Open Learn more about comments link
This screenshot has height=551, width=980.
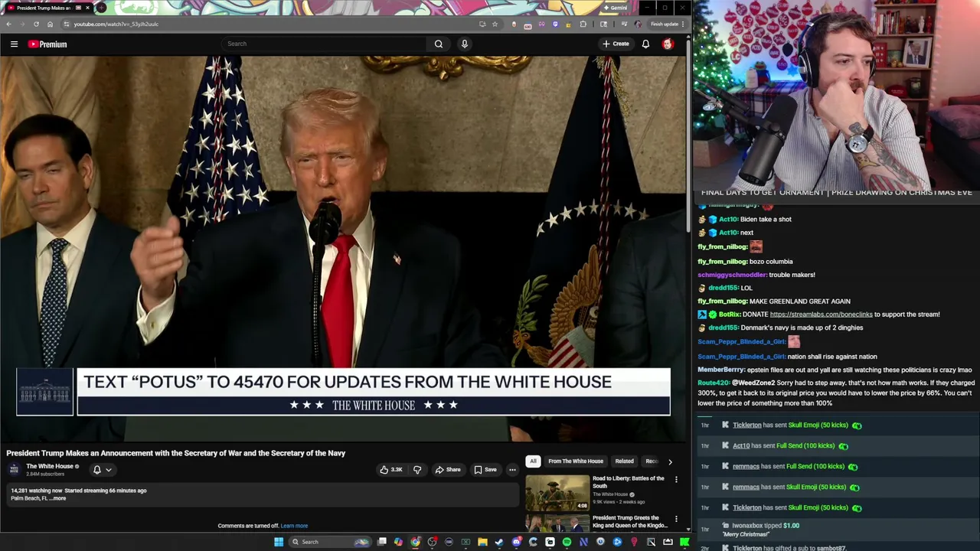294,526
